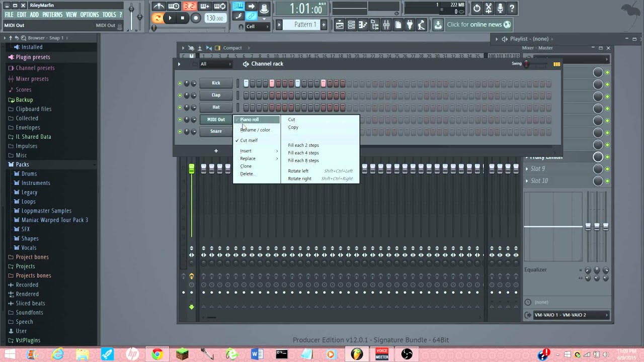The height and width of the screenshot is (362, 644).
Task: Click the Clap channel button
Action: (x=216, y=95)
